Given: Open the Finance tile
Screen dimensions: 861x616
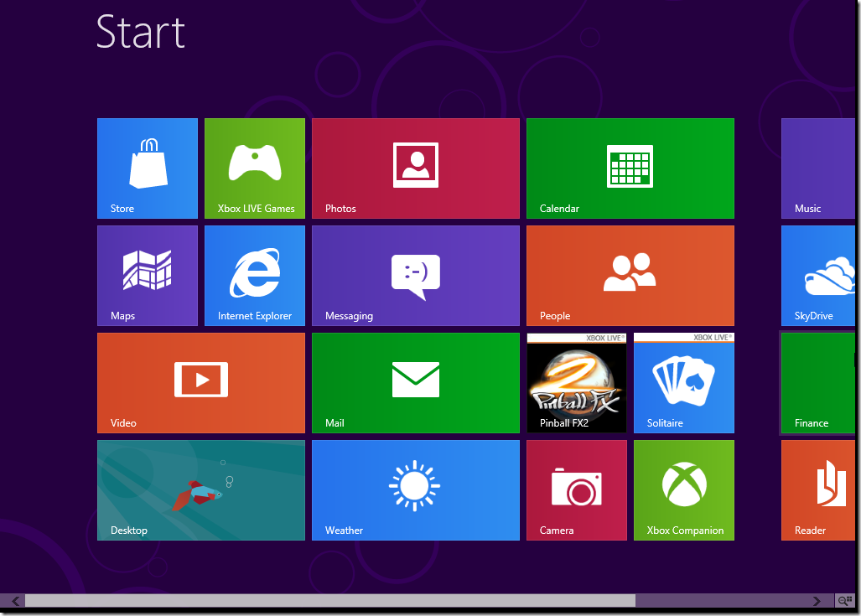Looking at the screenshot, I should (819, 383).
